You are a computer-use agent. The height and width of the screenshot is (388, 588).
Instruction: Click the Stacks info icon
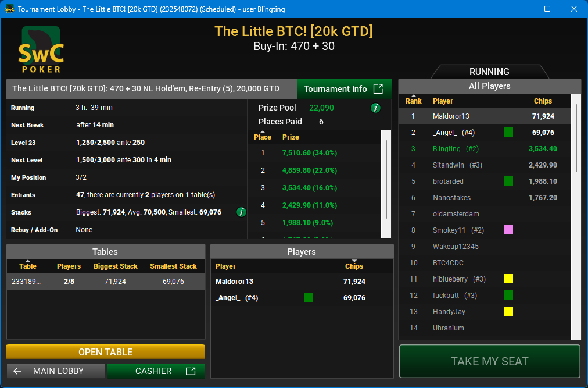[x=241, y=212]
